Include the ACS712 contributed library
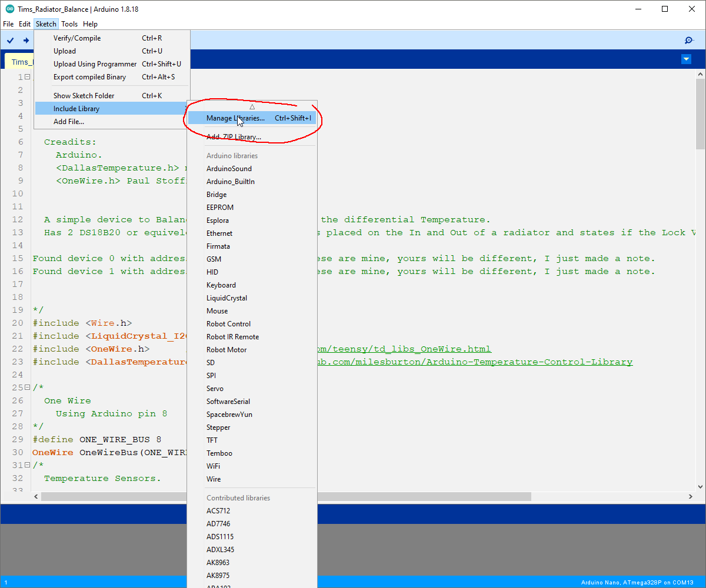 pyautogui.click(x=252, y=511)
